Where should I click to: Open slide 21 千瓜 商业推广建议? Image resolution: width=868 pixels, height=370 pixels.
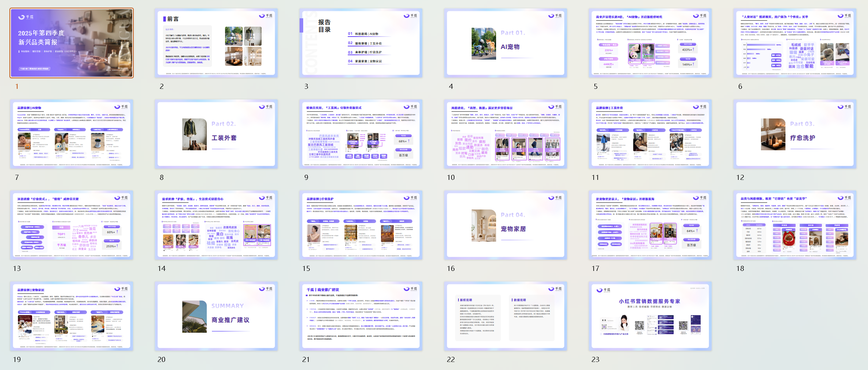(361, 316)
